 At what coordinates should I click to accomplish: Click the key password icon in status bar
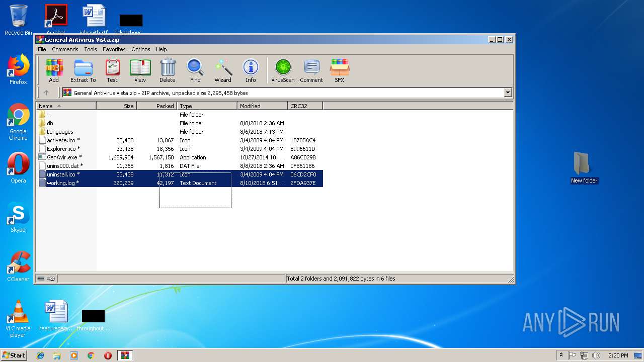coord(51,279)
